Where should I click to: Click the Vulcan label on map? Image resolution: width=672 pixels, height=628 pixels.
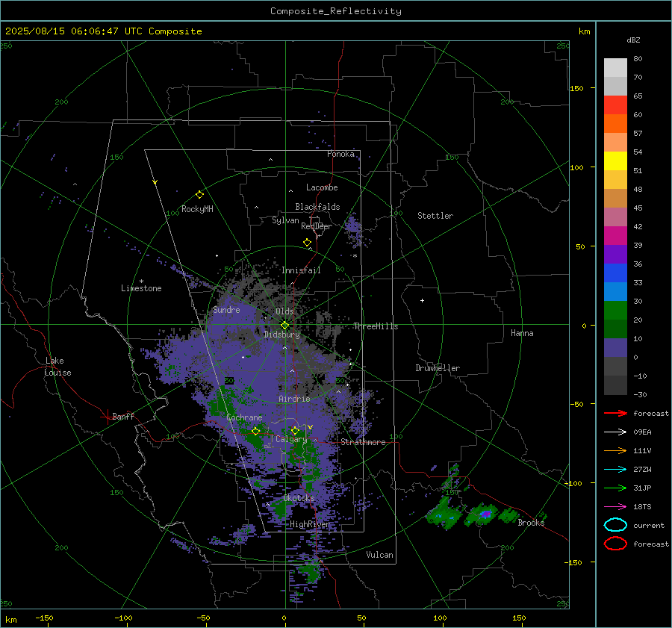[x=380, y=555]
